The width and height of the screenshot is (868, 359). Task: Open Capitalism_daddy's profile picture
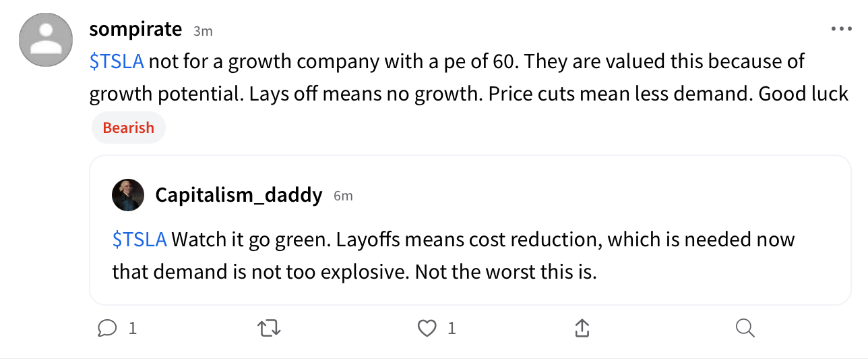(128, 195)
